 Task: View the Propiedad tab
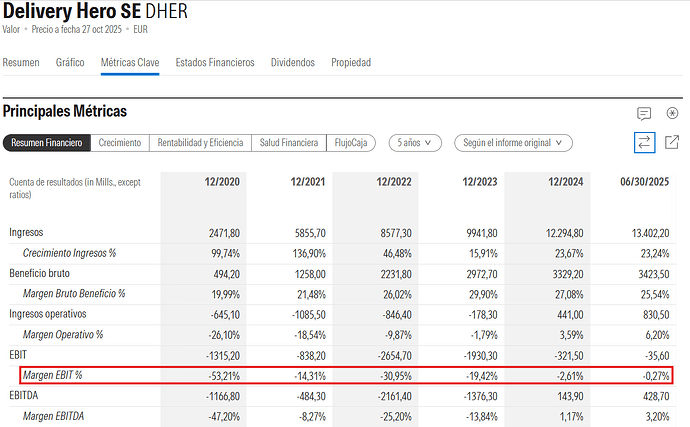pos(351,62)
